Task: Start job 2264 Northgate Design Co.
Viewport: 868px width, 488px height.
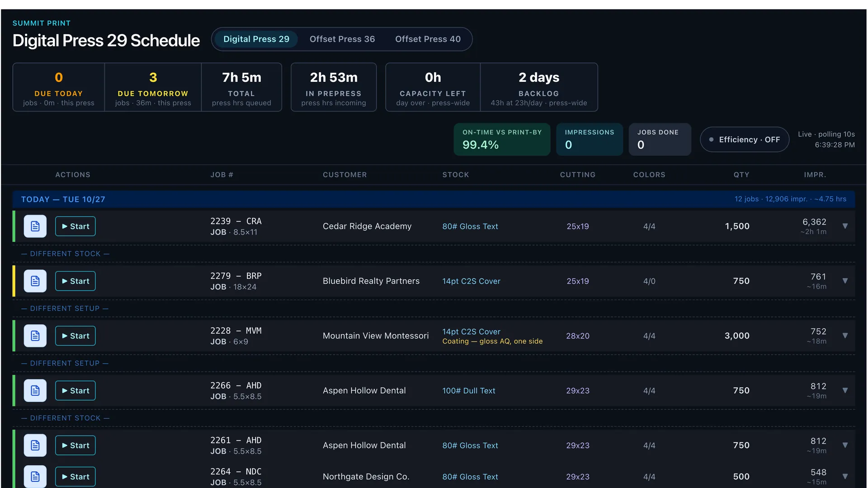Action: point(75,477)
